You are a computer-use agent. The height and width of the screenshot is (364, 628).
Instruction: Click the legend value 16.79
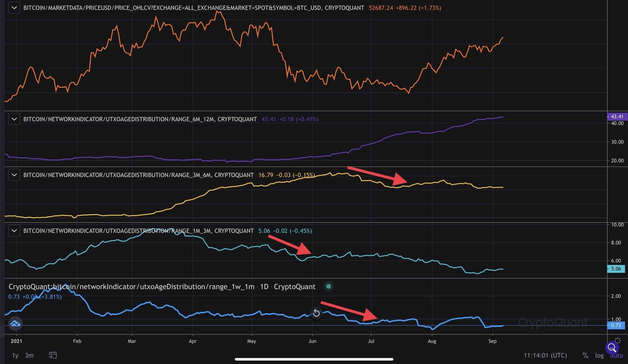(266, 175)
